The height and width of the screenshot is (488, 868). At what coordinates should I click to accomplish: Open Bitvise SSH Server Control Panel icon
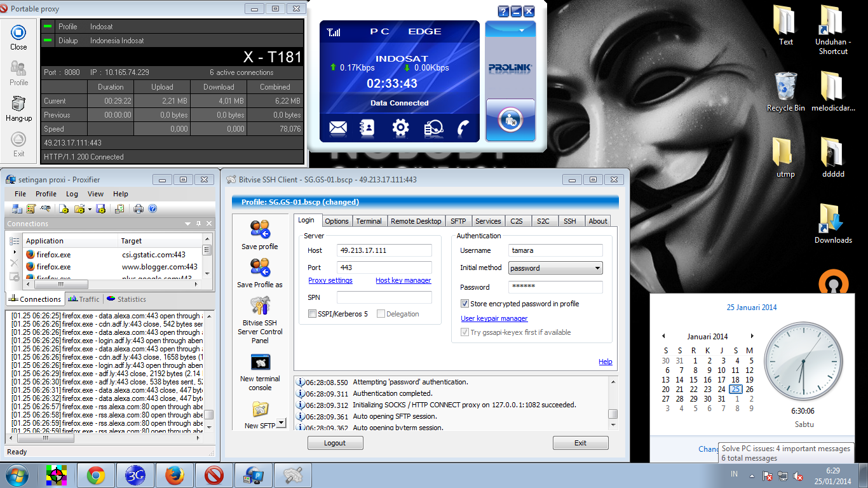(260, 306)
